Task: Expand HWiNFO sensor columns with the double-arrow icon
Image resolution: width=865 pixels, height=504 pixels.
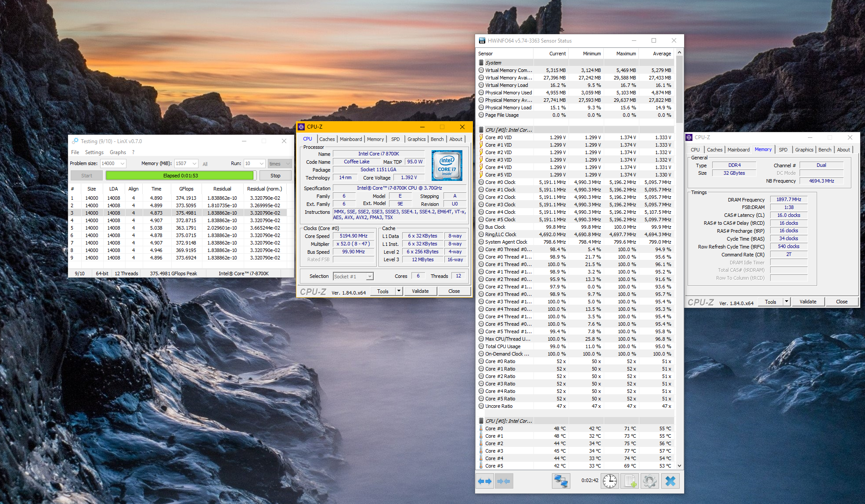Action: tap(485, 481)
